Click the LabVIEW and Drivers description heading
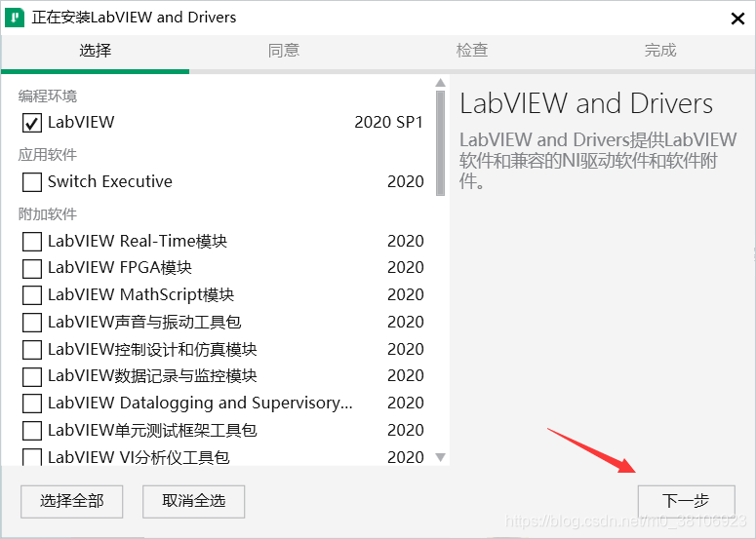This screenshot has height=539, width=756. (x=586, y=103)
